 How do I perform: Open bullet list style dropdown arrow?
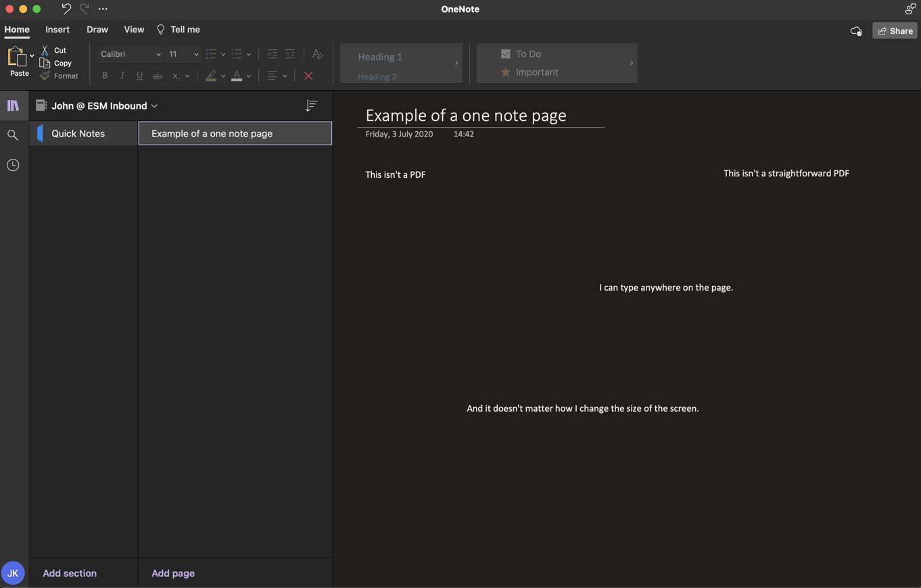(x=223, y=55)
